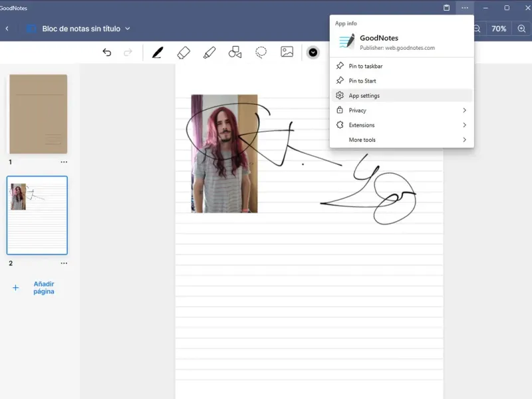Undo the last stroke

tap(107, 53)
